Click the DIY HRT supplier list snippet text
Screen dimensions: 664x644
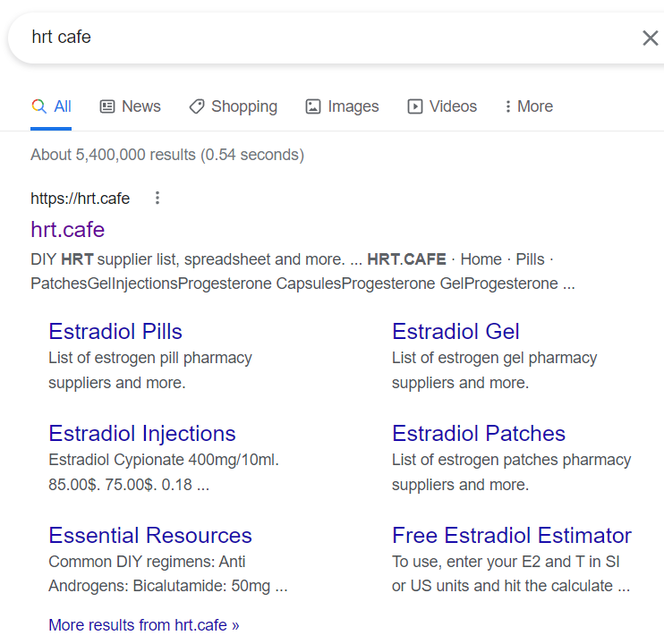pyautogui.click(x=302, y=271)
